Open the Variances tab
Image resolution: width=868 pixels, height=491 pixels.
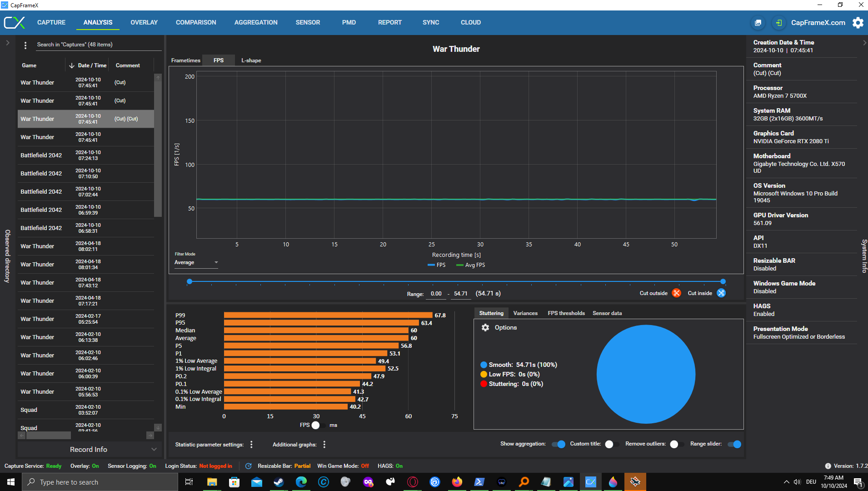tap(525, 313)
